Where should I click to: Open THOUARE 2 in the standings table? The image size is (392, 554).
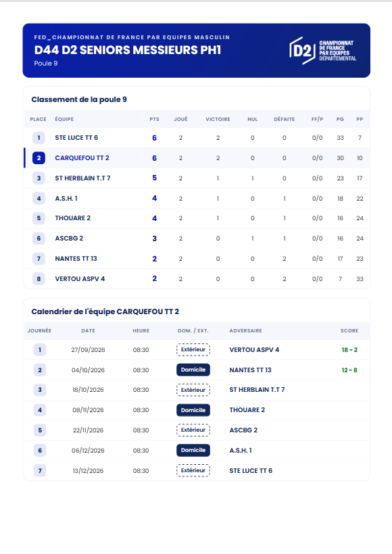pyautogui.click(x=73, y=218)
